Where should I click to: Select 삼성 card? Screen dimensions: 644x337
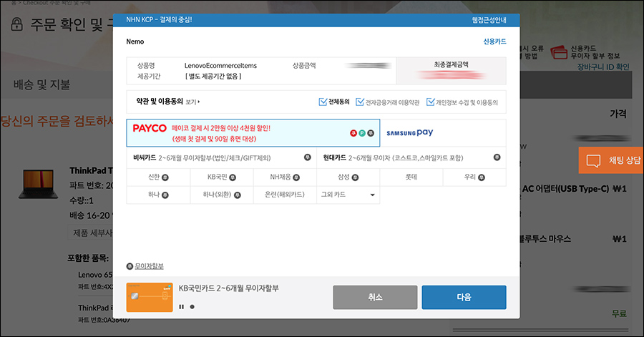(348, 177)
